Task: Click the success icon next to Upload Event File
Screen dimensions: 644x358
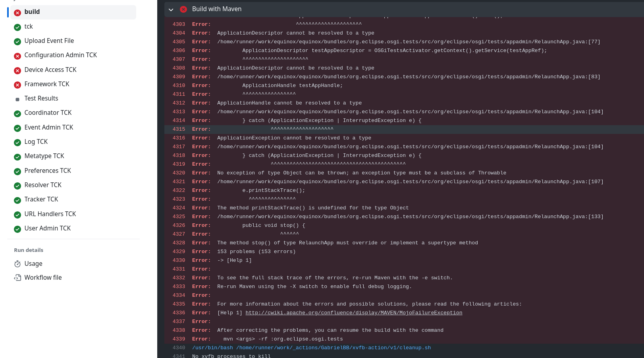Action: click(17, 41)
